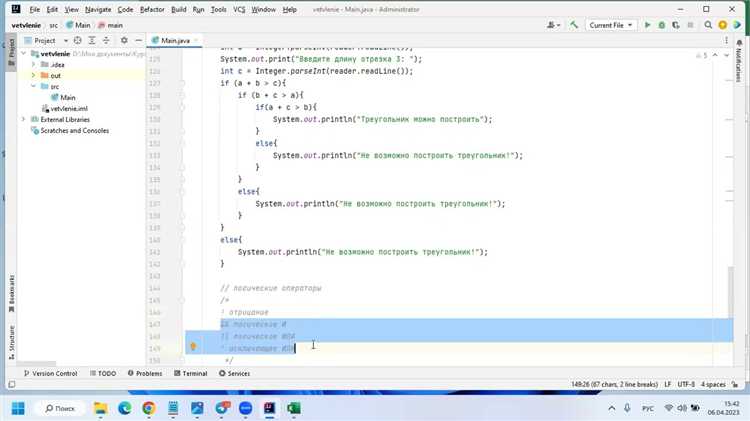Open Project panel gear options
The width and height of the screenshot is (750, 421).
[124, 41]
